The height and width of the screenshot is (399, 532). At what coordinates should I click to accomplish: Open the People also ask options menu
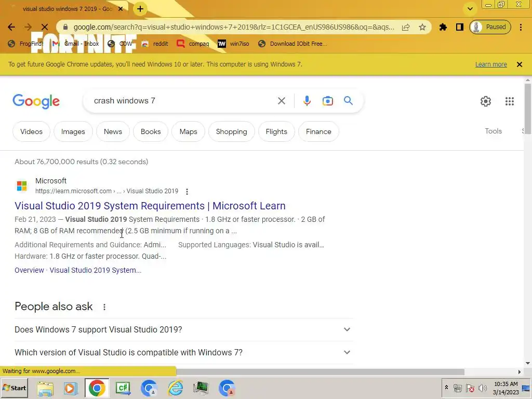pos(104,307)
